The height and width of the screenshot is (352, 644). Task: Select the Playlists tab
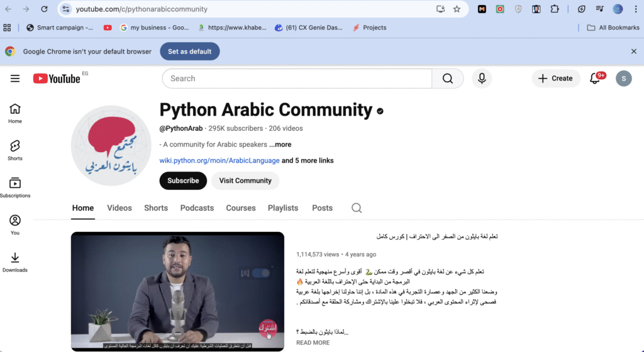click(x=283, y=208)
